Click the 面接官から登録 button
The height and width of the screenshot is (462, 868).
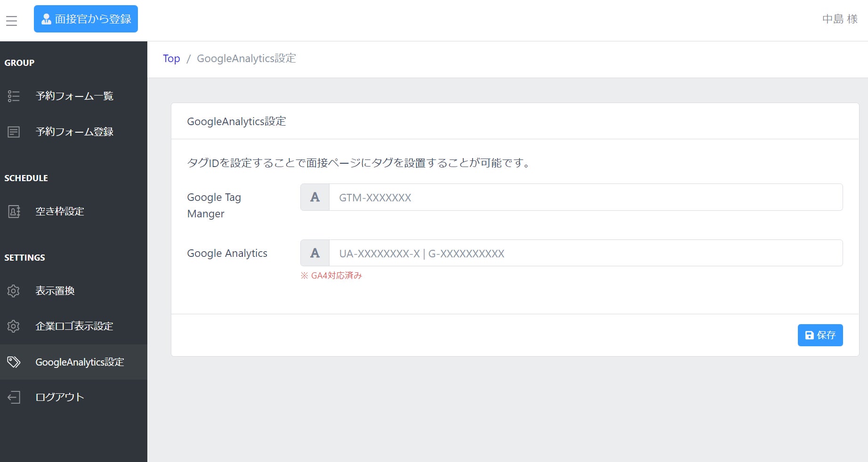[86, 19]
